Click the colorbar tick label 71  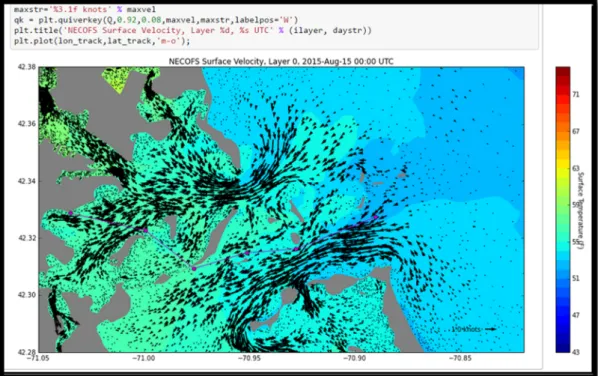click(576, 95)
